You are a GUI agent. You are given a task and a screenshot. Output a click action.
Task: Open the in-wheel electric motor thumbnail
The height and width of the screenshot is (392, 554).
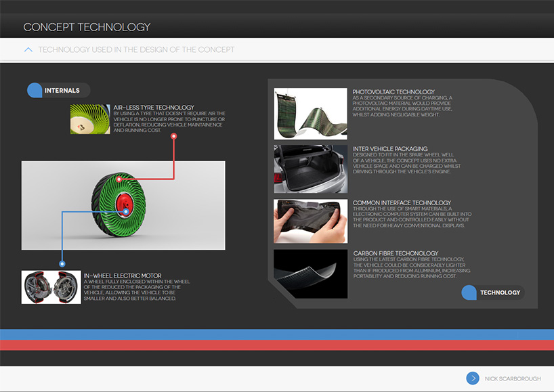[x=51, y=287]
